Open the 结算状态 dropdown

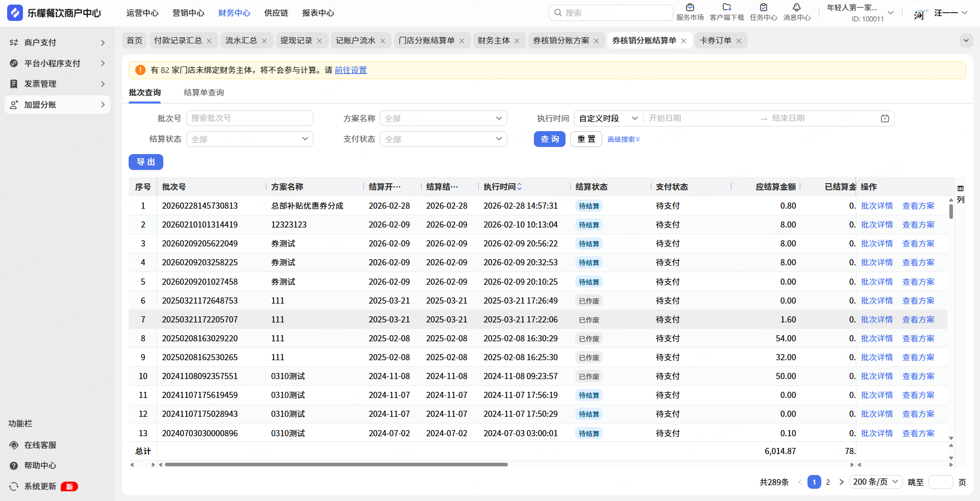click(250, 139)
